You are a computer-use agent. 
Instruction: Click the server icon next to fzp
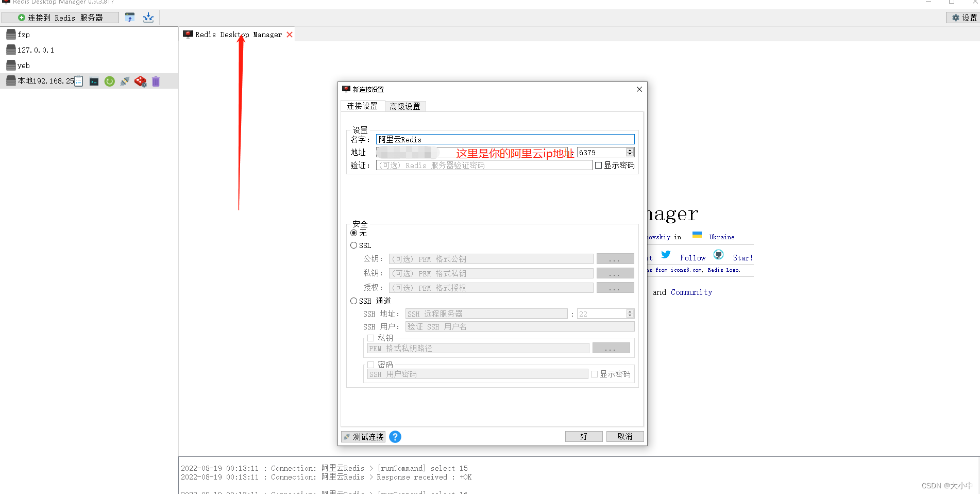click(11, 35)
